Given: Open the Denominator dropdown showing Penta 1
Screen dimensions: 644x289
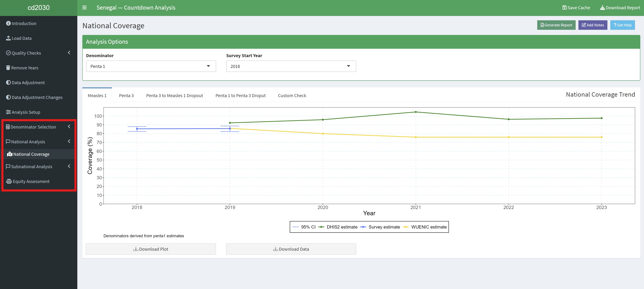Looking at the screenshot, I should click(x=151, y=66).
